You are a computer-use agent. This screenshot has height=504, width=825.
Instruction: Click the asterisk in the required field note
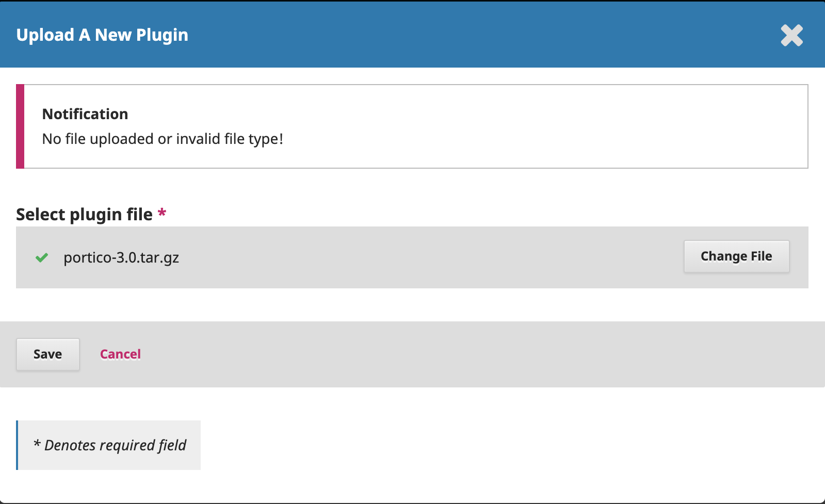click(x=37, y=444)
